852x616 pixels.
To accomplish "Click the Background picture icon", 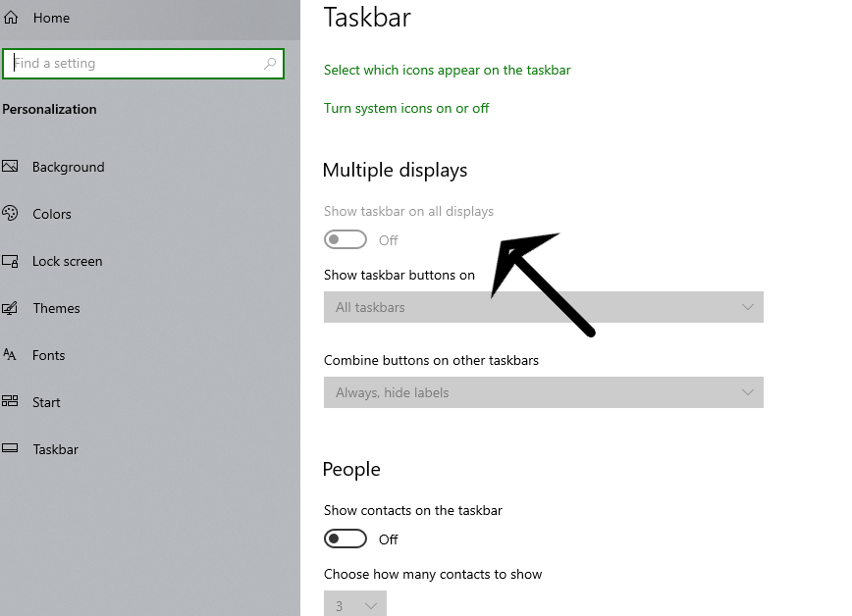I will 10,166.
